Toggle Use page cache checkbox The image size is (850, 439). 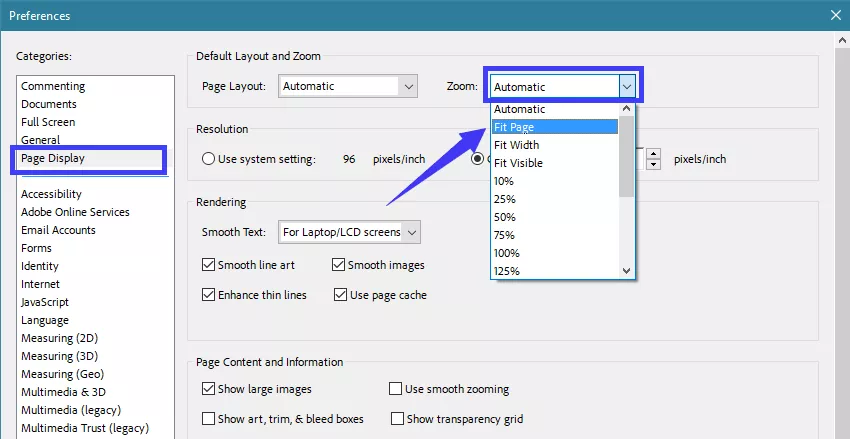(340, 295)
